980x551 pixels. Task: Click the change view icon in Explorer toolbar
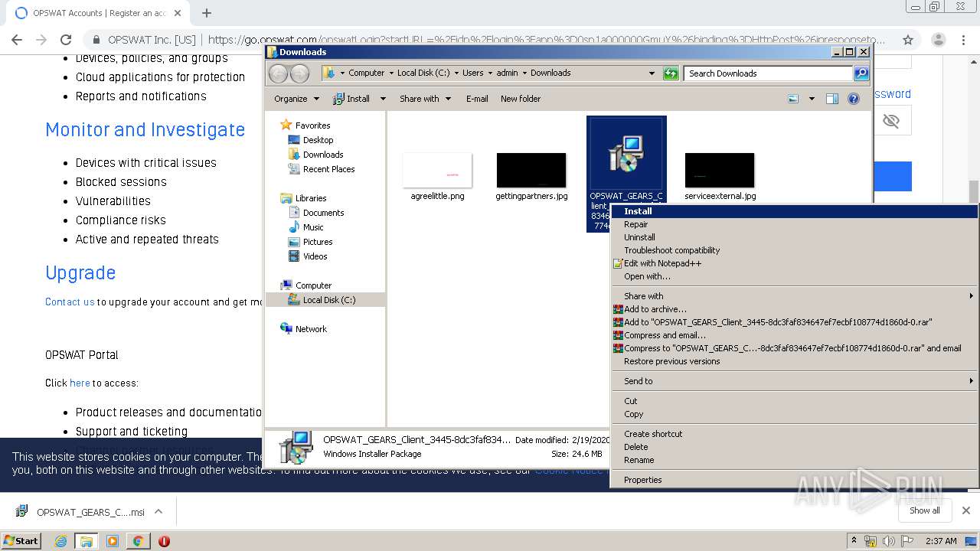point(793,99)
